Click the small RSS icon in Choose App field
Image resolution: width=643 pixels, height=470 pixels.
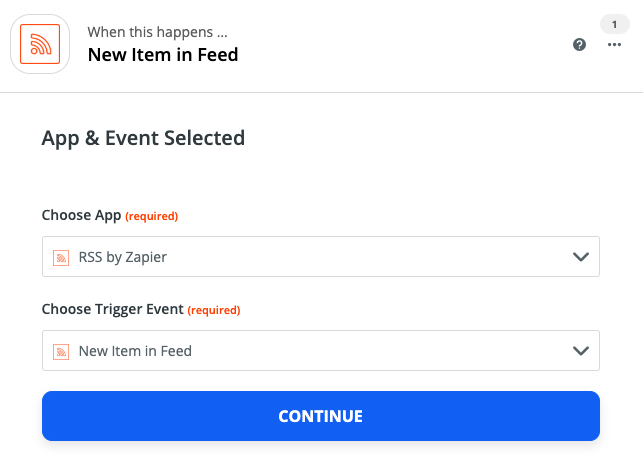(x=61, y=257)
